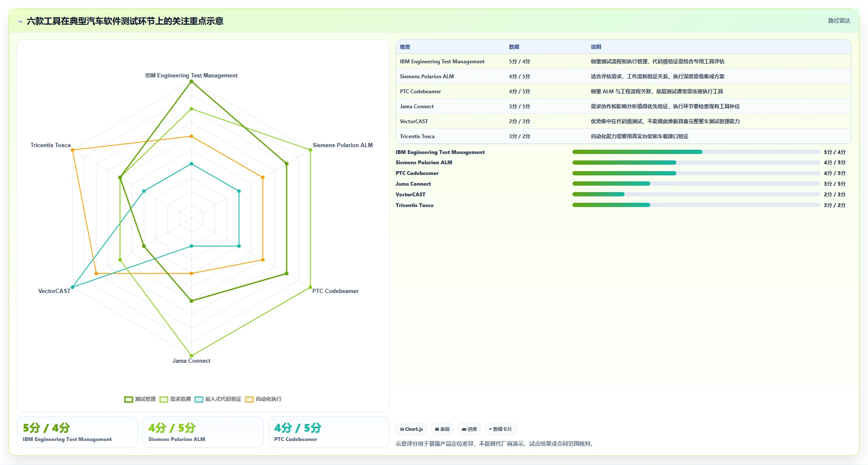Image resolution: width=868 pixels, height=465 pixels.
Task: Click Tricentis Tosca progress label
Action: point(415,205)
